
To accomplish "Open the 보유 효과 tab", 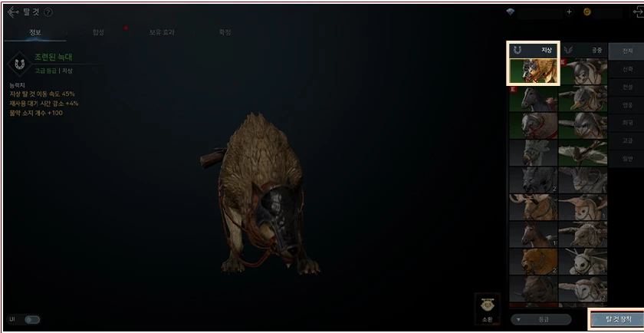I will coord(162,32).
